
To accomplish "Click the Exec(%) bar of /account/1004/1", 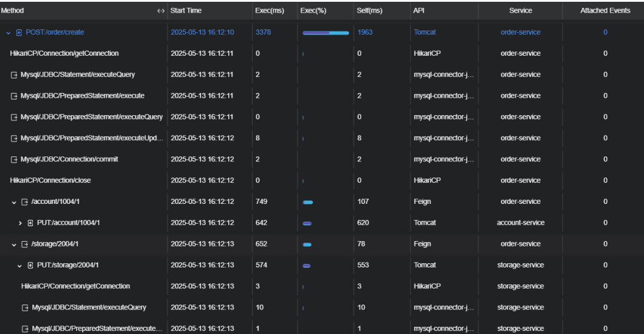I will (x=308, y=202).
